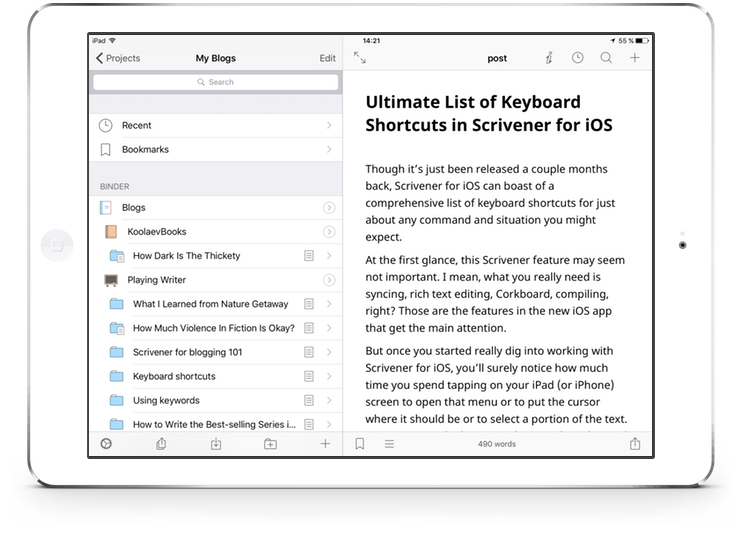This screenshot has height=540, width=742.
Task: Collapse the Blogs folder disclosure arrow
Action: point(329,208)
